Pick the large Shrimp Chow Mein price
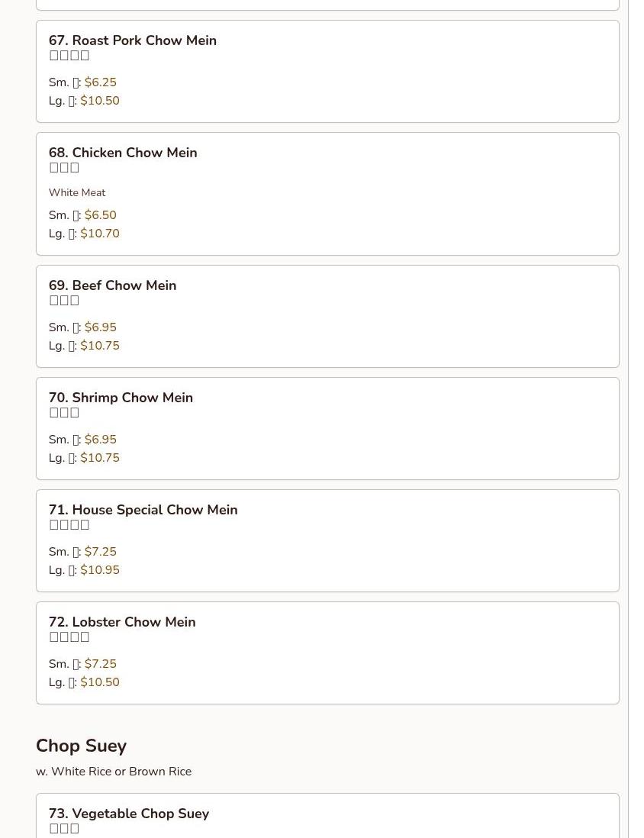Screen dimensions: 644x838 [x=99, y=458]
